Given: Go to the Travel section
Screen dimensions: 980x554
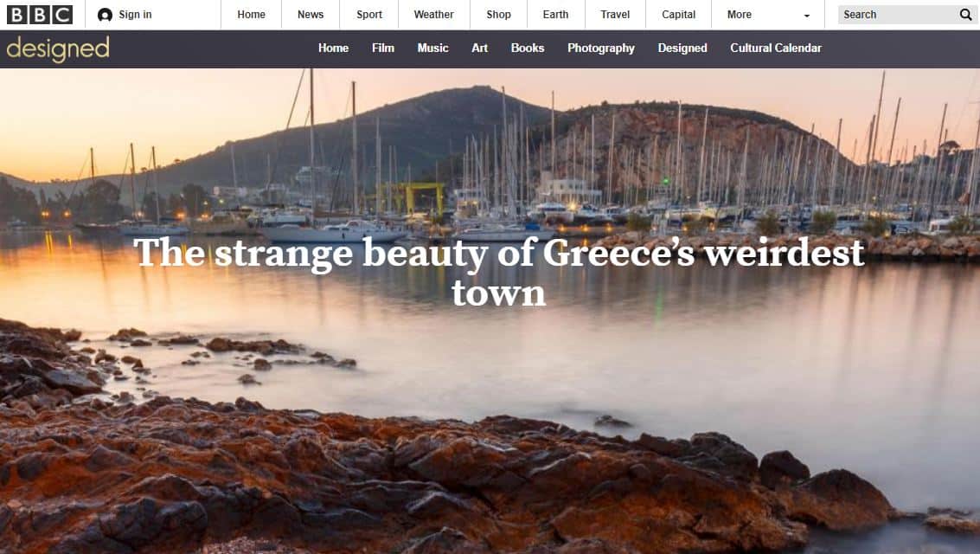Looking at the screenshot, I should click(x=615, y=15).
